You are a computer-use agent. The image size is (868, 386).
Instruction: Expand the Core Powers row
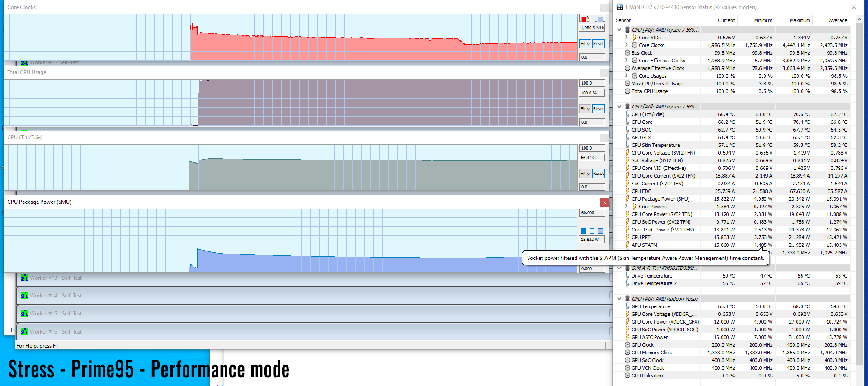pyautogui.click(x=627, y=207)
